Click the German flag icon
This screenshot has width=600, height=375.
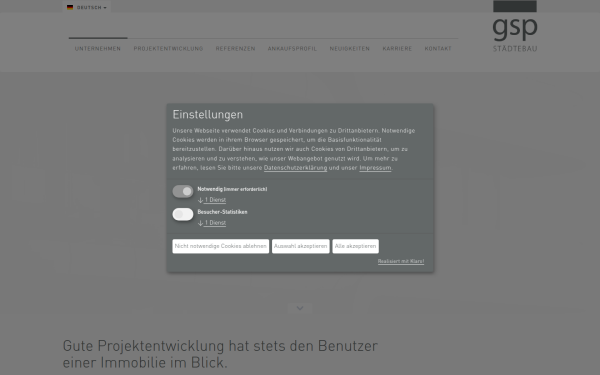(x=70, y=7)
